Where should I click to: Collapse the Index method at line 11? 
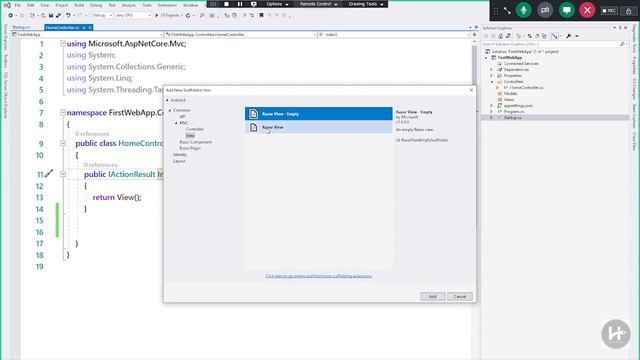coord(63,174)
